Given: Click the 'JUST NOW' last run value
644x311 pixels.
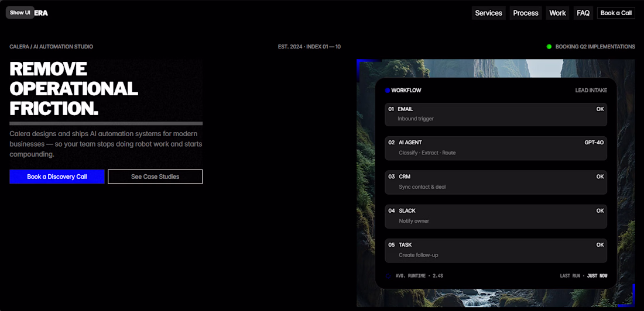Looking at the screenshot, I should 597,276.
